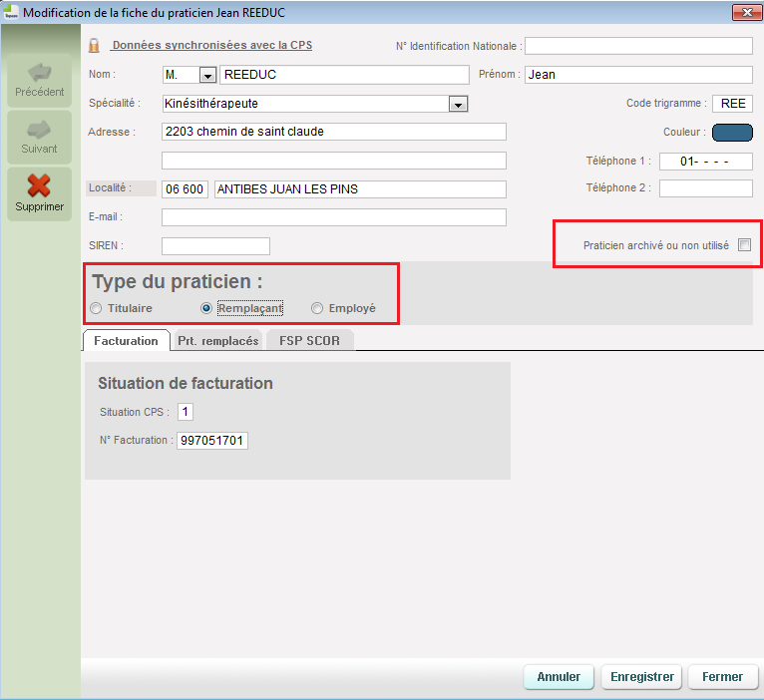Click the E-mail input field
The width and height of the screenshot is (764, 700).
(x=334, y=217)
